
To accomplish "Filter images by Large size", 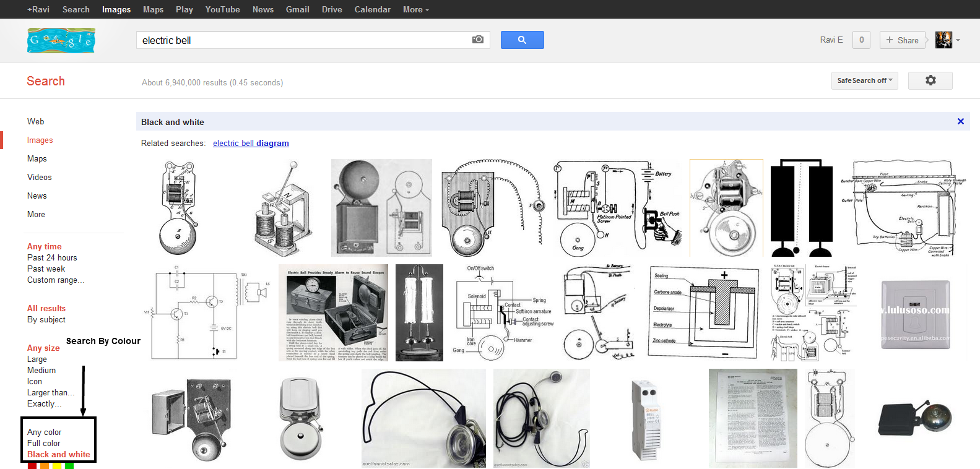I will pos(37,359).
